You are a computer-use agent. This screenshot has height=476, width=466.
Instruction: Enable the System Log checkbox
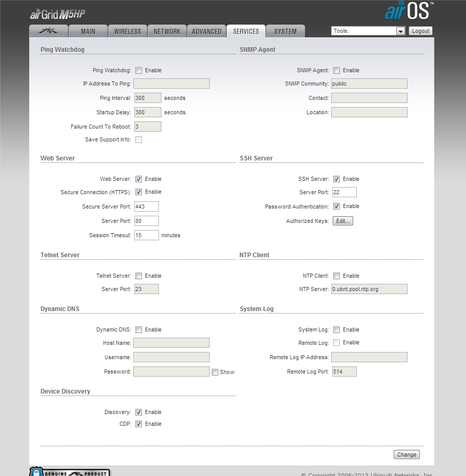[x=336, y=329]
